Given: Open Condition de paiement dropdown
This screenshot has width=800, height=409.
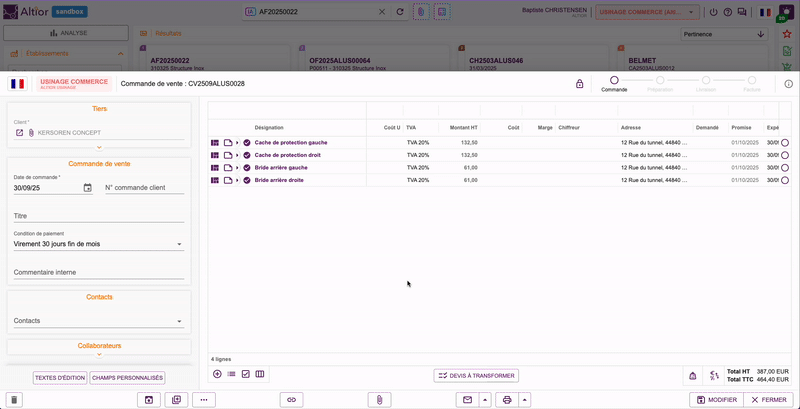Looking at the screenshot, I should [98, 244].
